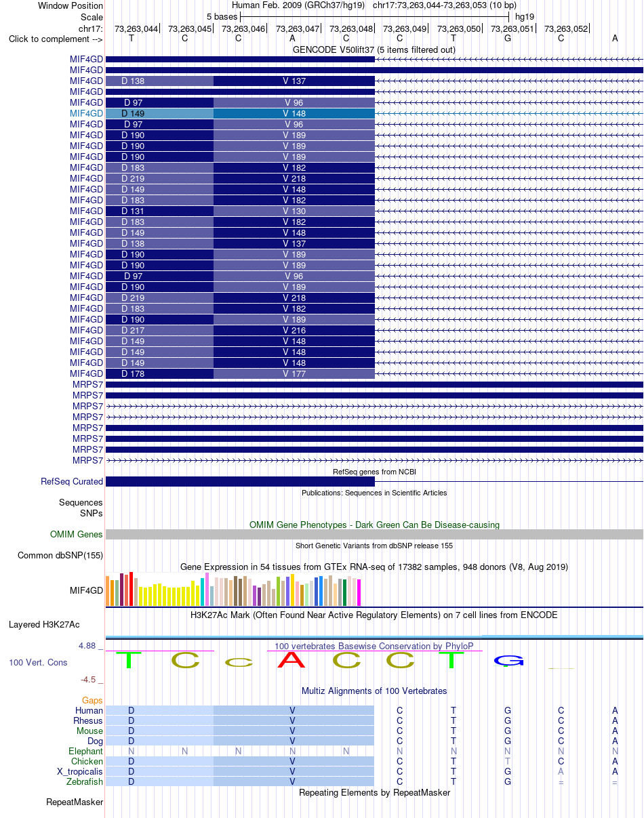Open the Layered H3K27Ac track label
Screen dimensions: 644x818
[x=44, y=623]
